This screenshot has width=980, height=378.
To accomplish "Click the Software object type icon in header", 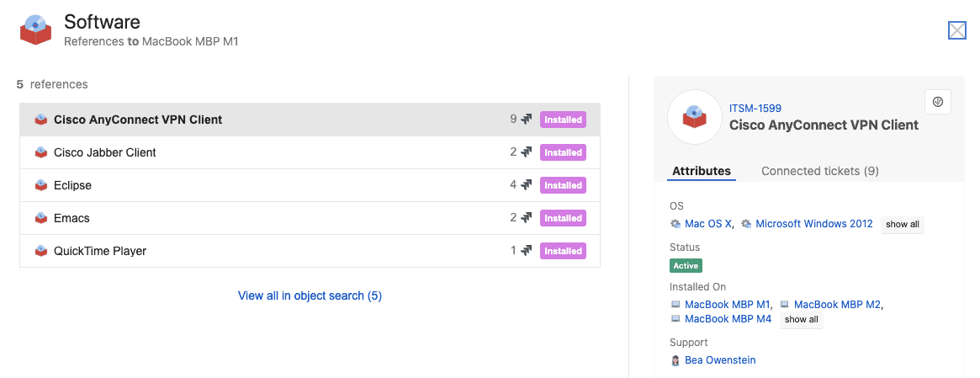I will (x=35, y=30).
